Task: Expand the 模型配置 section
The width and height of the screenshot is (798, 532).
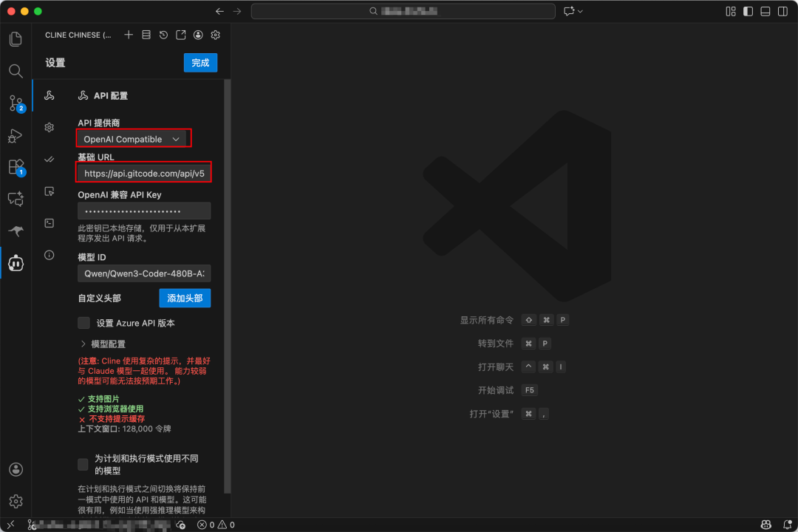Action: (x=103, y=344)
